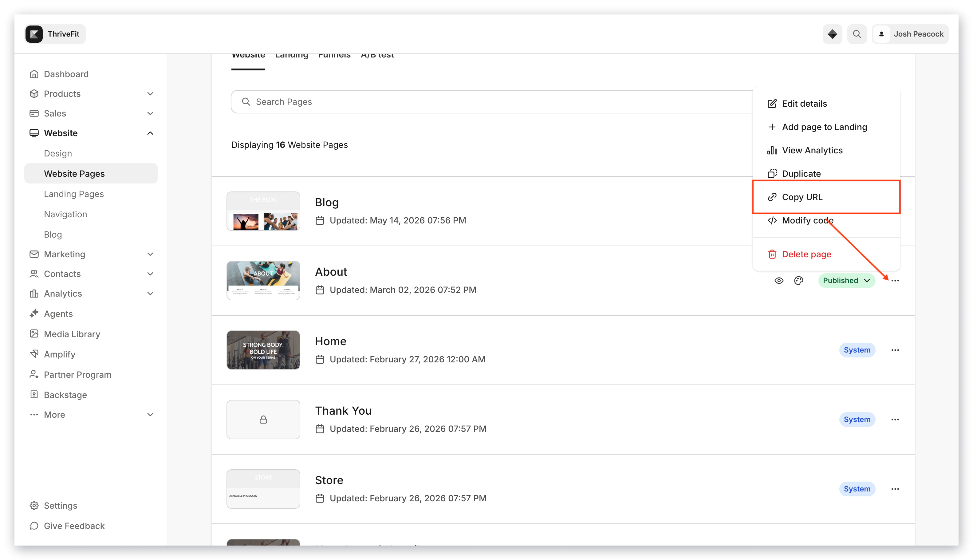The width and height of the screenshot is (973, 560).
Task: Collapse the Website sidebar section
Action: pyautogui.click(x=150, y=133)
